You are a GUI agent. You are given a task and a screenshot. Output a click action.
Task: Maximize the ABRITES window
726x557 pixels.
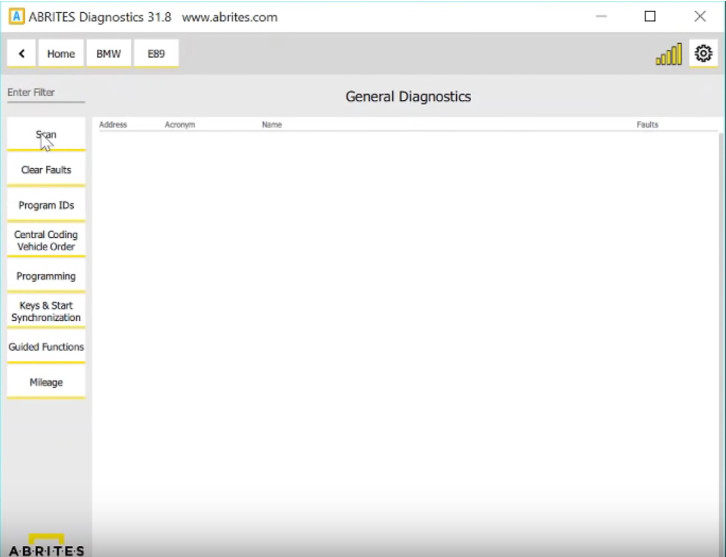click(650, 17)
